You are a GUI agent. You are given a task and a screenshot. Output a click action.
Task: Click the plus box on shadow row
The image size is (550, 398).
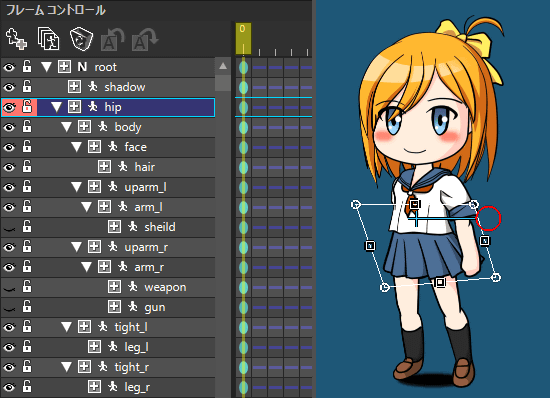point(74,86)
